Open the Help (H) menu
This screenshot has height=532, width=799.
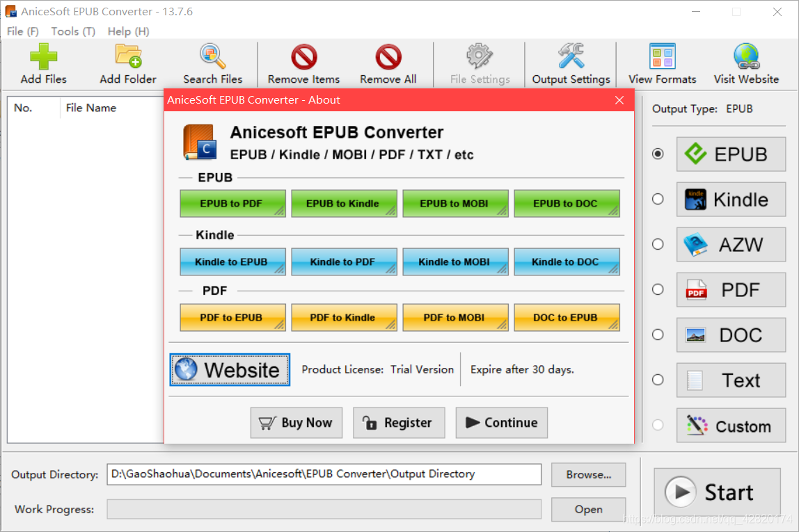click(x=128, y=31)
